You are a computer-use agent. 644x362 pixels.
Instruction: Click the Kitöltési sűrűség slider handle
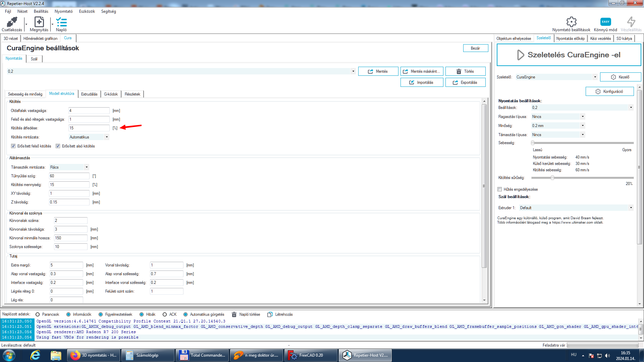(x=552, y=178)
